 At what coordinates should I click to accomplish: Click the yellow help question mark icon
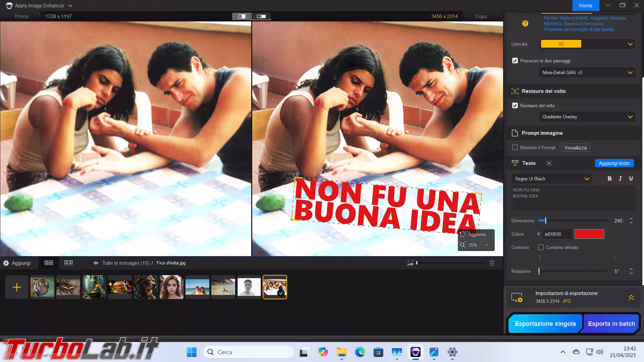(x=525, y=23)
